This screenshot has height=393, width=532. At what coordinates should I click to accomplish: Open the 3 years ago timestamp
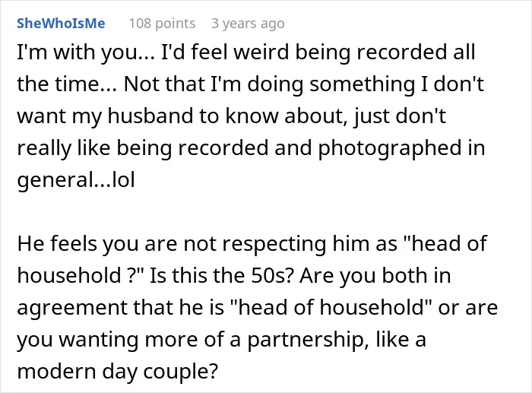click(248, 24)
